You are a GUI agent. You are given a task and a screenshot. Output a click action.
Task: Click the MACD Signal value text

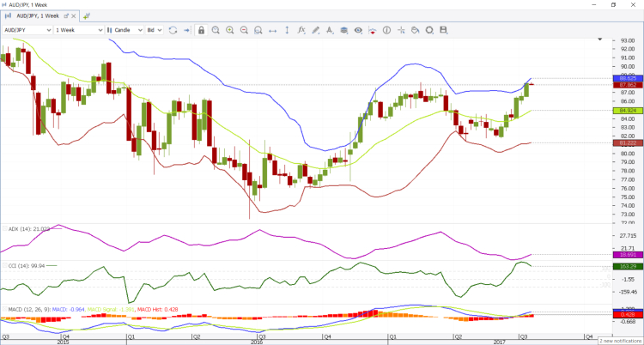(x=111, y=309)
